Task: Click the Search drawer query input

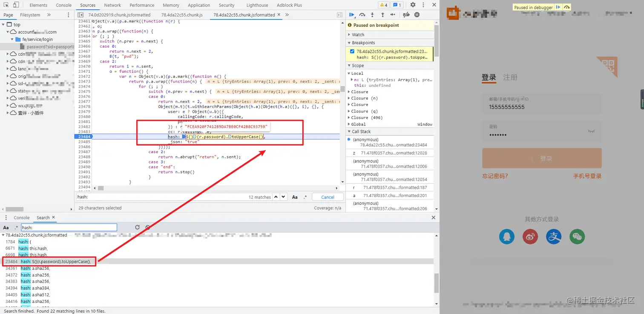Action: click(69, 228)
